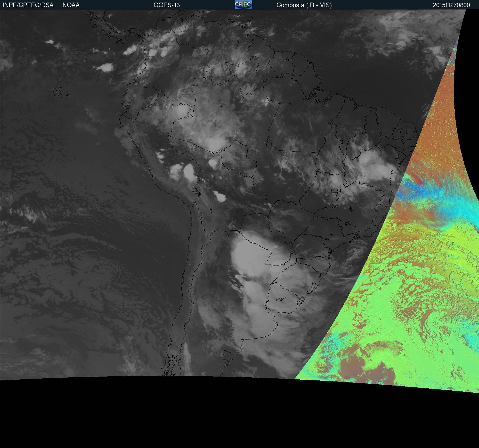Click the INPE/CPTEC/DSA header label

point(28,5)
